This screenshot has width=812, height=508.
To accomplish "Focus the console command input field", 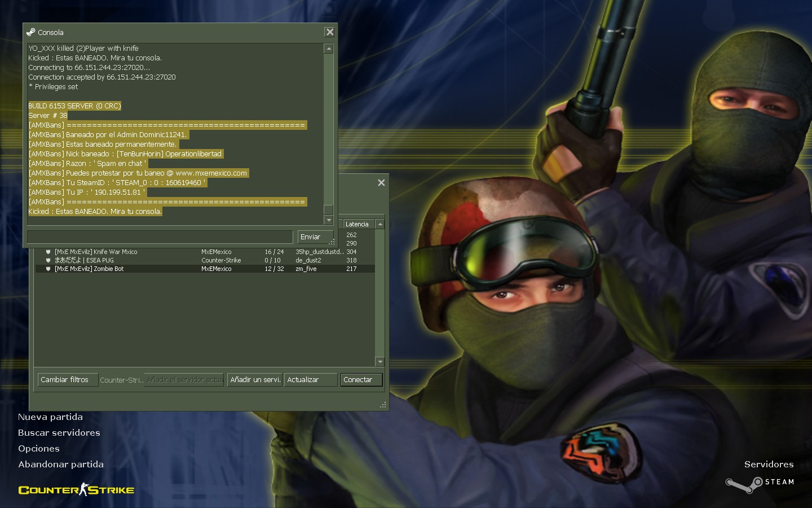I will 160,237.
